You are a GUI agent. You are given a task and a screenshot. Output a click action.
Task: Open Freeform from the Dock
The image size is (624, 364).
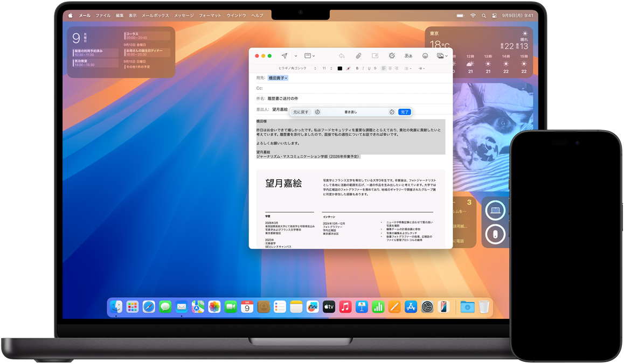[313, 307]
